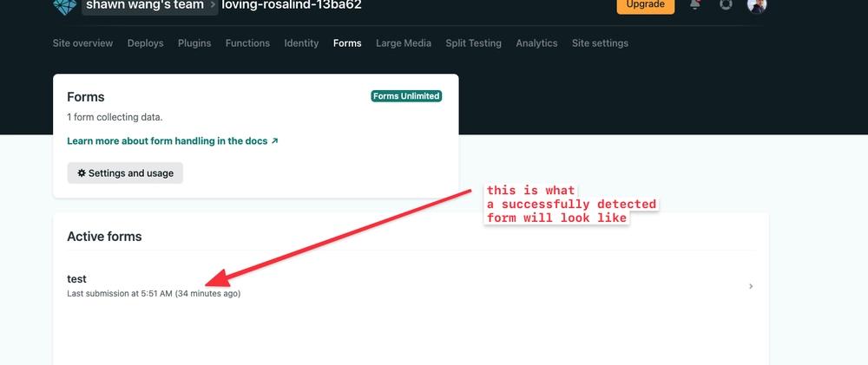Open the Analytics tab

tap(536, 43)
